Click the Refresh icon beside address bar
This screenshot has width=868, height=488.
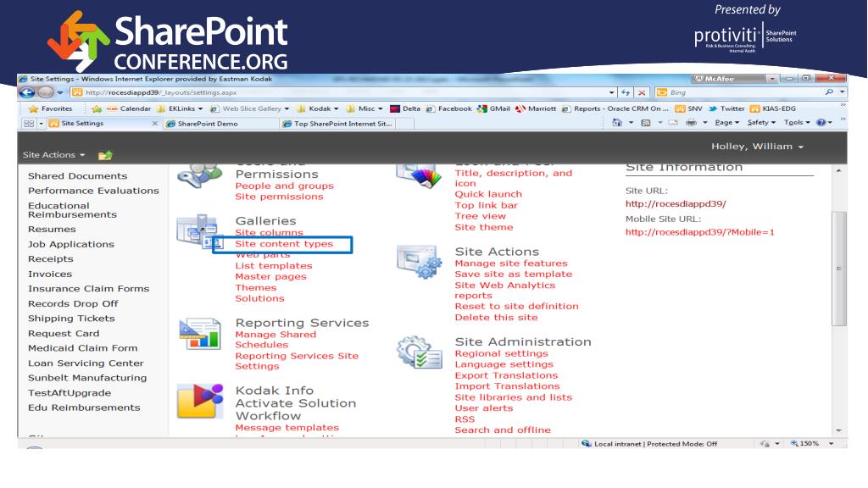(626, 92)
